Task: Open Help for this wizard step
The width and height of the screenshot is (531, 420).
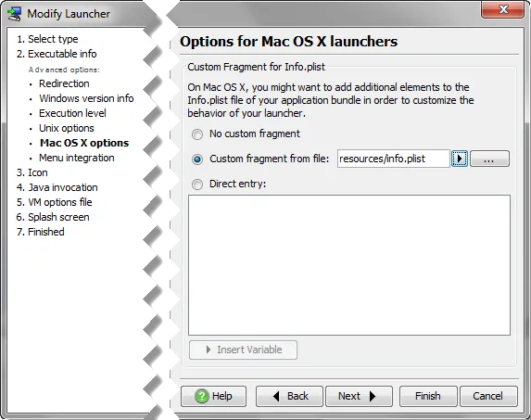Action: [x=213, y=396]
